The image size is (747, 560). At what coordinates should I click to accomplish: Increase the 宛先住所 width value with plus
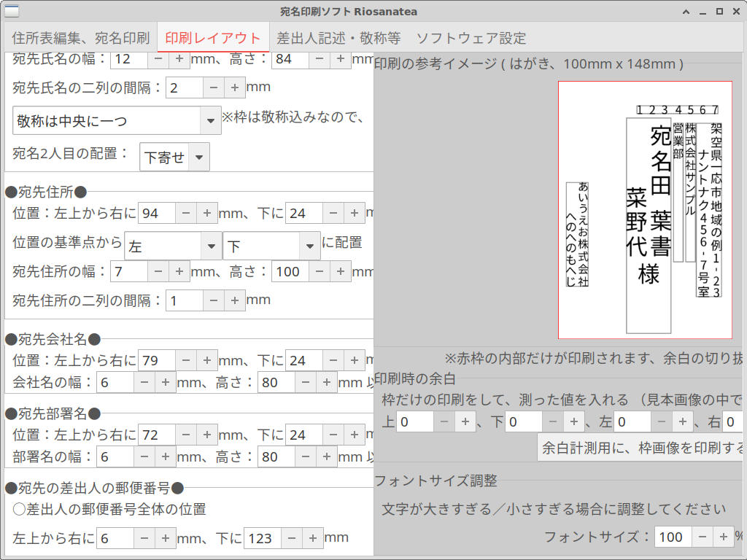[179, 272]
